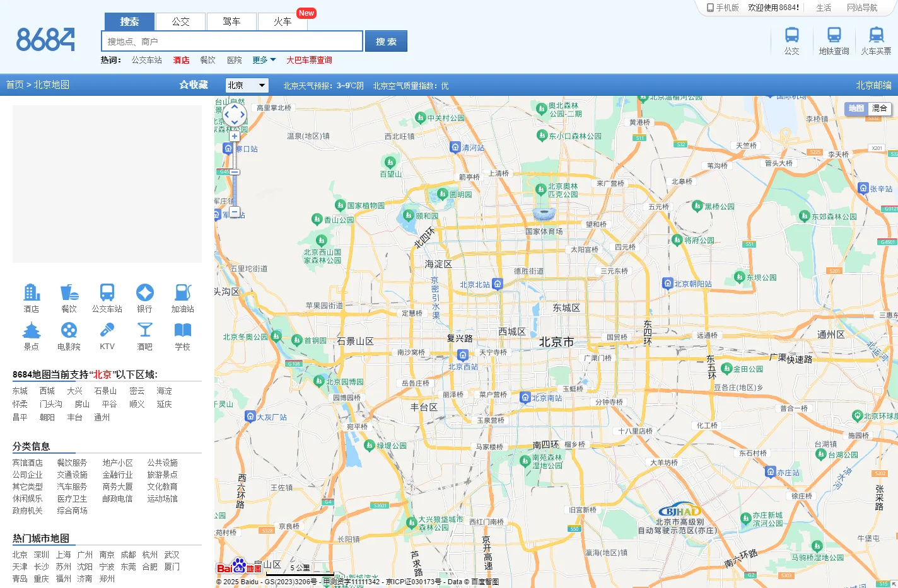Expand the 更多 hot words dropdown

click(264, 60)
